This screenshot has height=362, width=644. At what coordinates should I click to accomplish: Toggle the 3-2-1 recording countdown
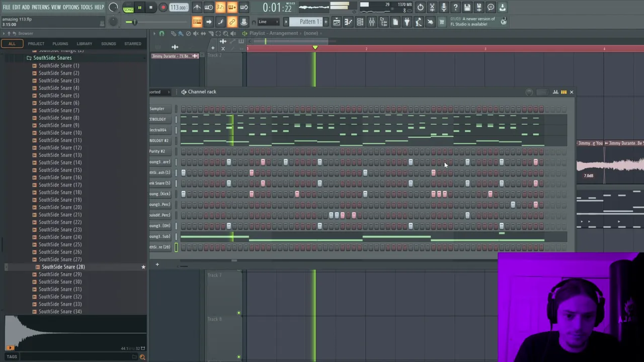[220, 8]
